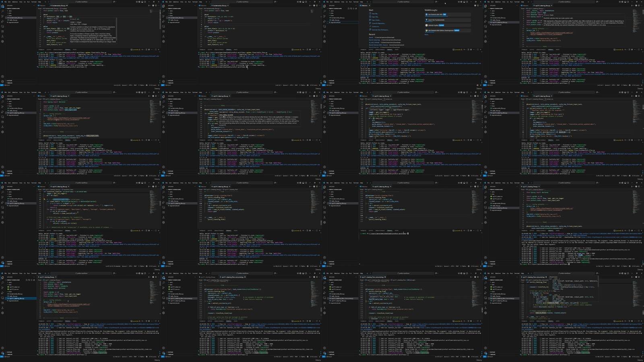Open Source Control in the Welcome page window

tap(324, 16)
